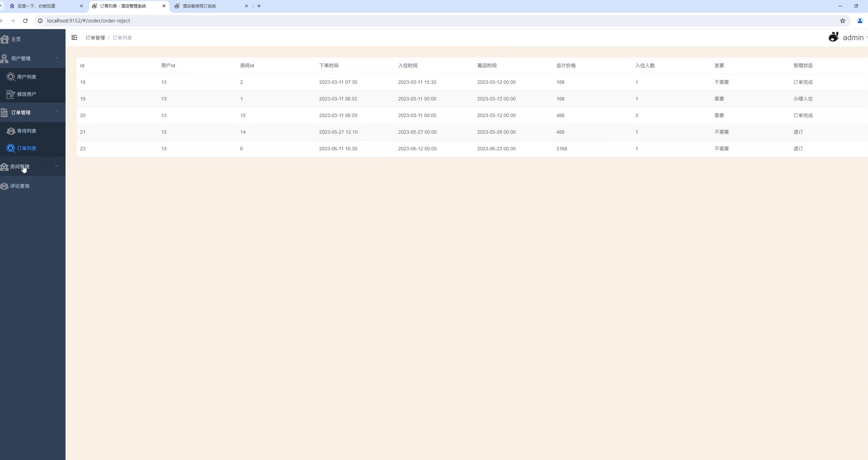Image resolution: width=868 pixels, height=460 pixels.
Task: Click the 用户列表 magnifier icon in the sidebar
Action: [11, 77]
